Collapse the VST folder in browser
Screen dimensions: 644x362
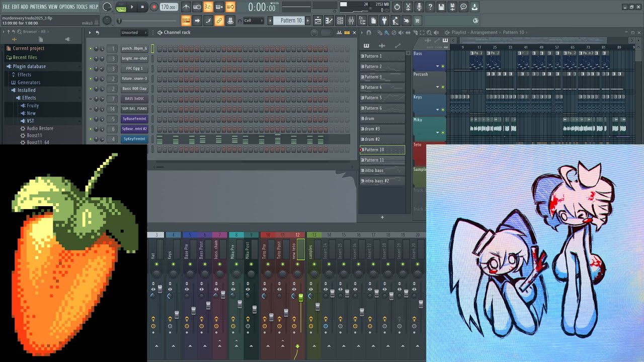(30, 121)
